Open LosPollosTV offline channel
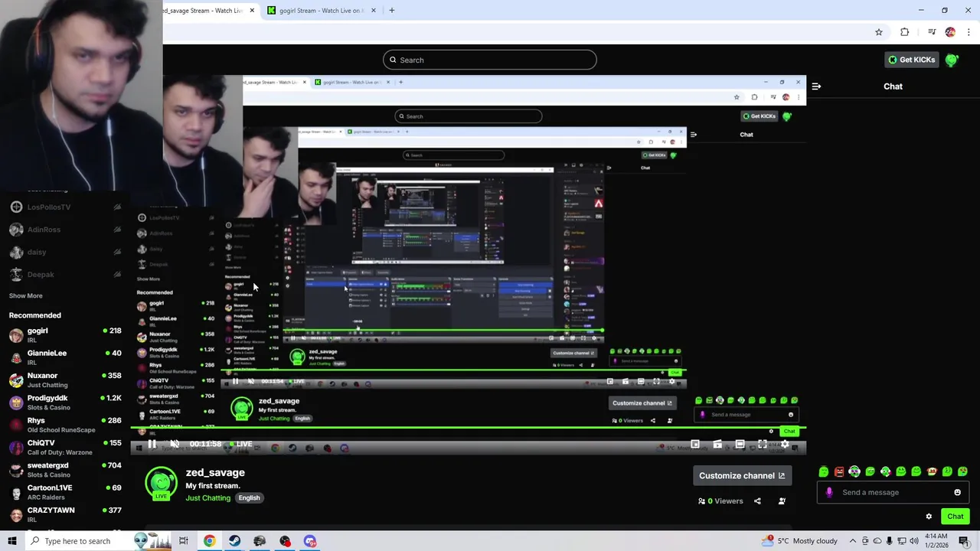Viewport: 980px width, 551px height. [64, 207]
